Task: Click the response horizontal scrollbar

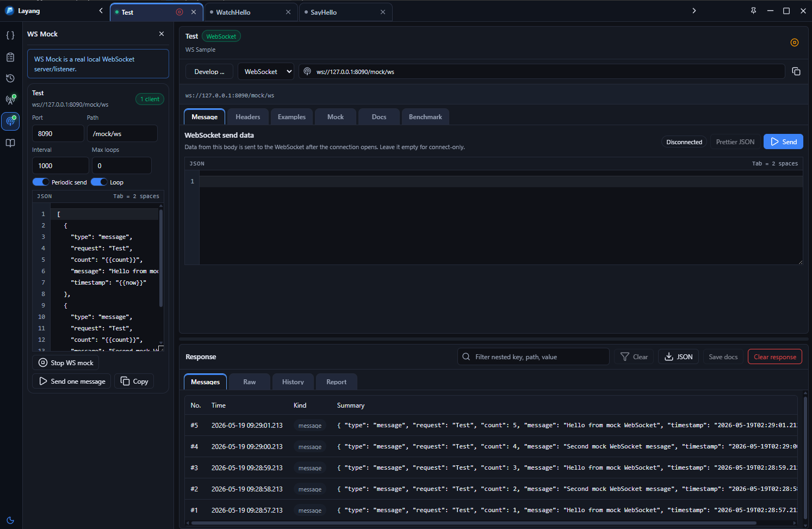Action: [473, 523]
